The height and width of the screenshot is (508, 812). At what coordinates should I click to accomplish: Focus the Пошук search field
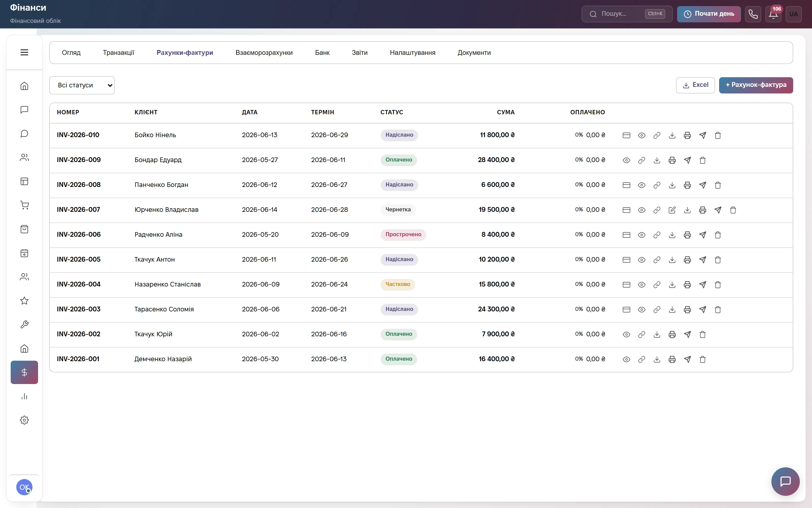pos(627,14)
